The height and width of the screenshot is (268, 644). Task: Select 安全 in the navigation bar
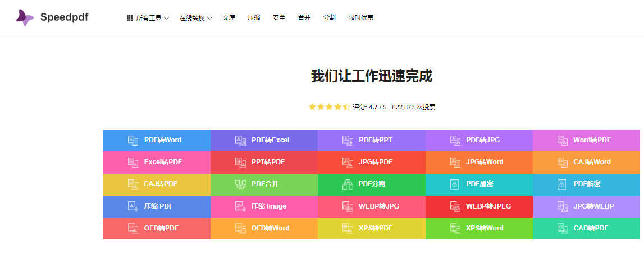pos(279,17)
